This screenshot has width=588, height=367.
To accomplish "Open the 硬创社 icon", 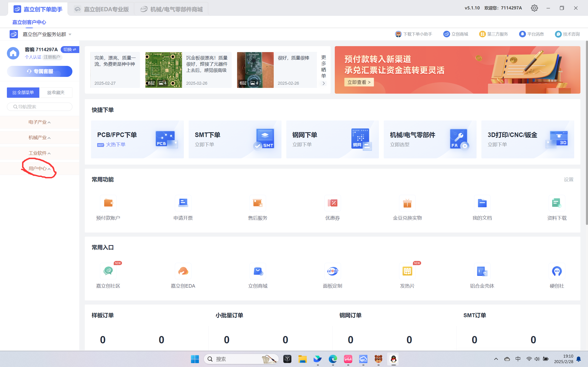I will (x=557, y=271).
